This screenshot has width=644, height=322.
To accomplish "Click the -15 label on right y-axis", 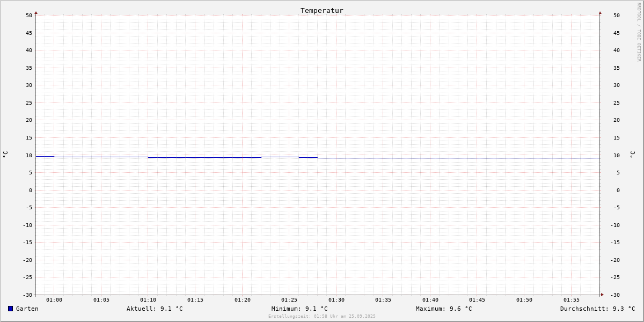I will (615, 243).
